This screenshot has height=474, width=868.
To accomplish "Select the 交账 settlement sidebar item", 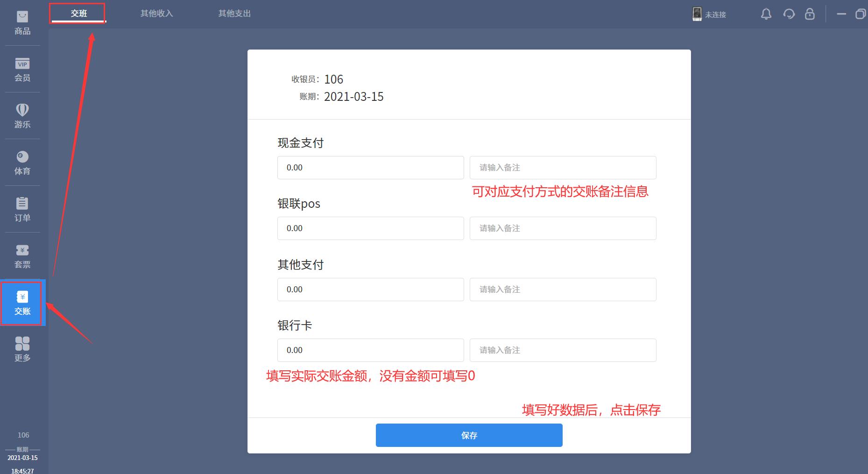I will (x=22, y=303).
